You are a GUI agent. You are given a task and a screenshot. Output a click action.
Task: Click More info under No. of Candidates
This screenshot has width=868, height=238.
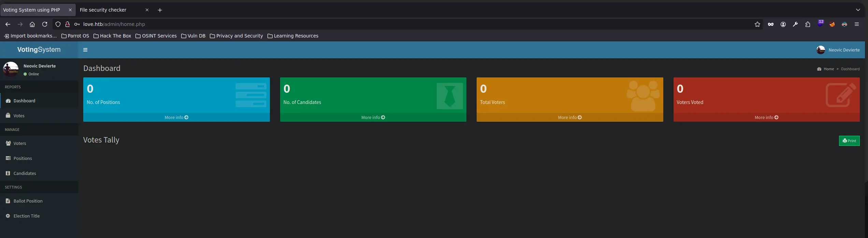373,117
